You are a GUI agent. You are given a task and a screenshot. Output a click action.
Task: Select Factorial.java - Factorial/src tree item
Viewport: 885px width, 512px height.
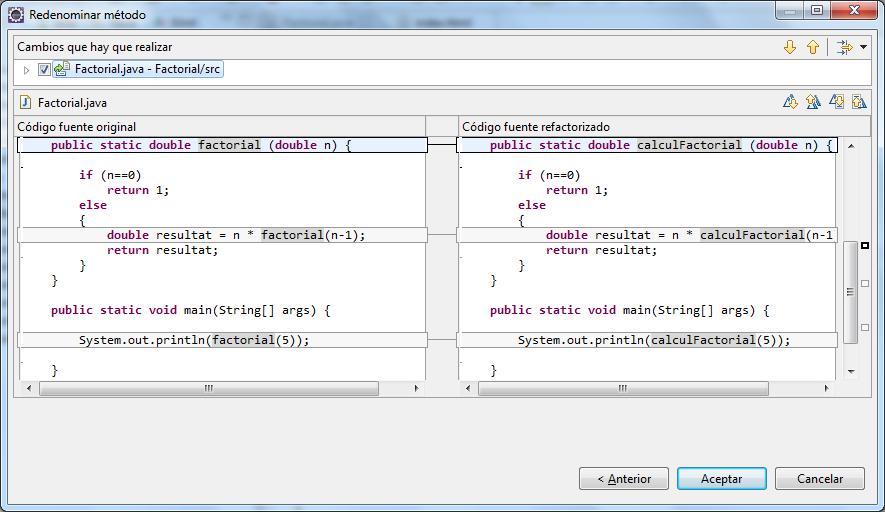pyautogui.click(x=148, y=70)
